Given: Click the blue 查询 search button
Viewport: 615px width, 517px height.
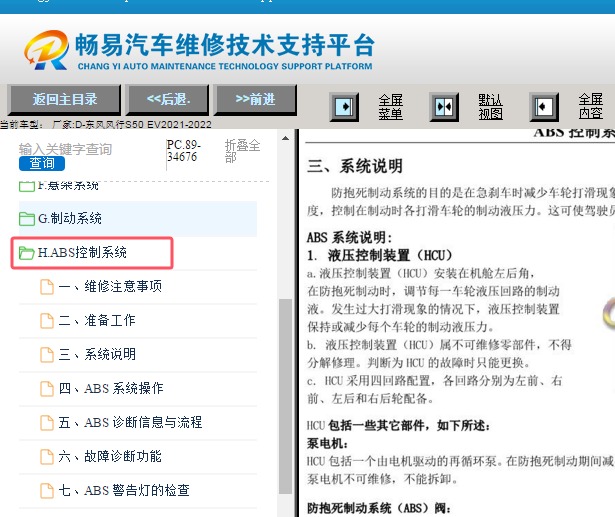Looking at the screenshot, I should [42, 163].
